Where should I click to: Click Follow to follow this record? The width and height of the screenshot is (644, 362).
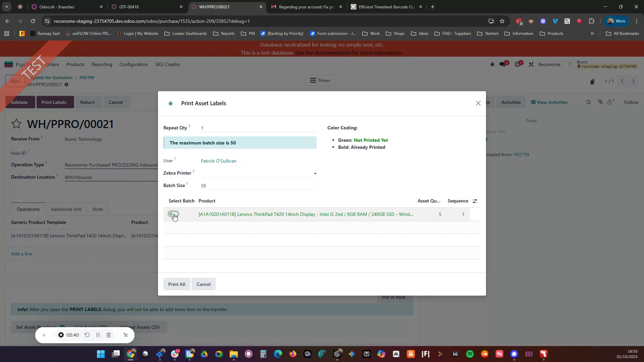click(x=632, y=102)
